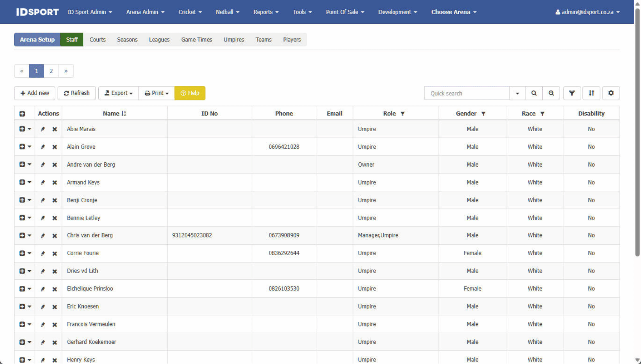Click the Add new button
The image size is (641, 364).
35,93
